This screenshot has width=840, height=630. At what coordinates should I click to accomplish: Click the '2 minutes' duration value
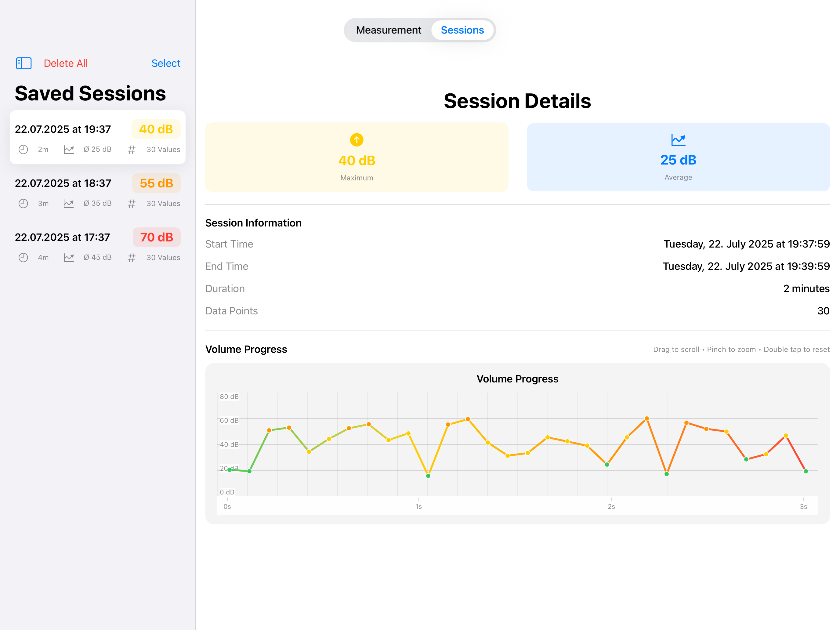tap(807, 289)
